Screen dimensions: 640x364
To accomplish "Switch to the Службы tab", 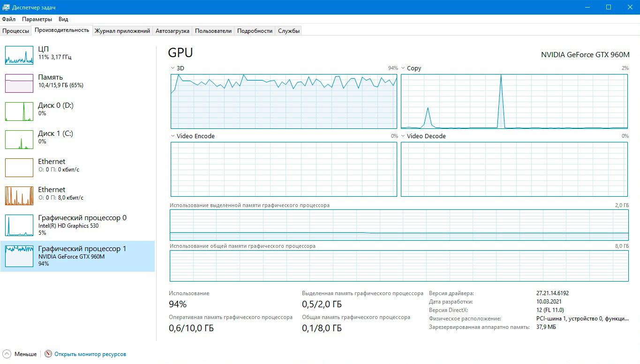I will 289,31.
